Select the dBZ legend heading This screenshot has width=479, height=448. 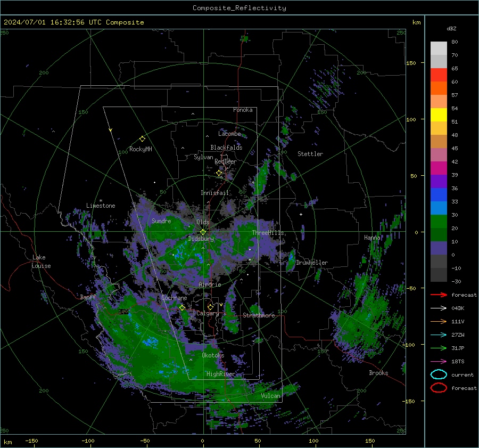(451, 28)
